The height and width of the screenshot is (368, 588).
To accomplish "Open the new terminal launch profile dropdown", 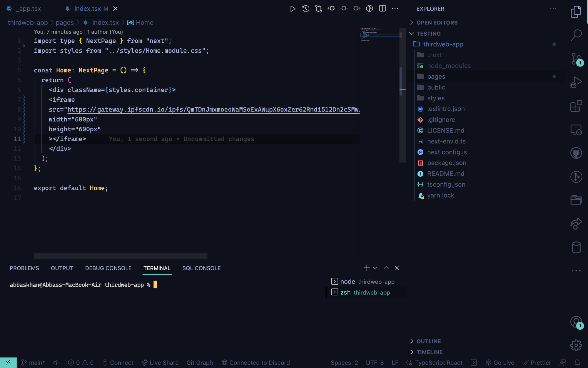I will pyautogui.click(x=375, y=268).
